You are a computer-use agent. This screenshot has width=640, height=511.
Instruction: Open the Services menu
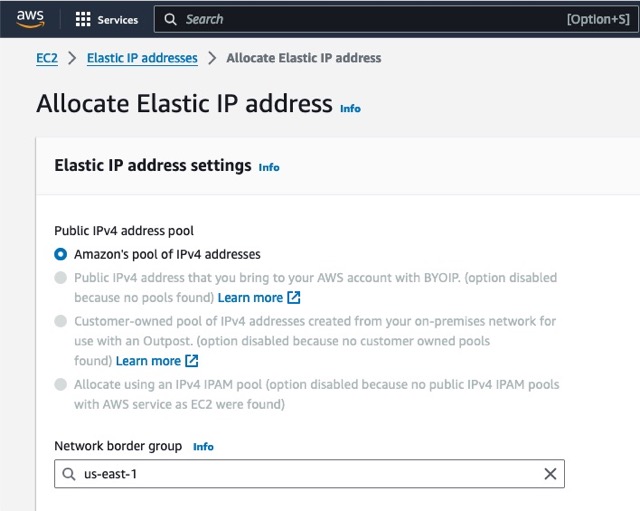point(107,19)
